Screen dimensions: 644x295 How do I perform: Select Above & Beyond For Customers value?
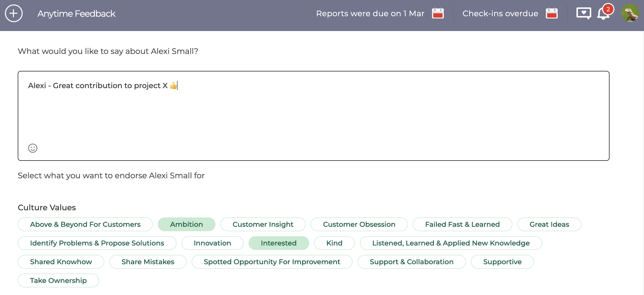(x=85, y=224)
